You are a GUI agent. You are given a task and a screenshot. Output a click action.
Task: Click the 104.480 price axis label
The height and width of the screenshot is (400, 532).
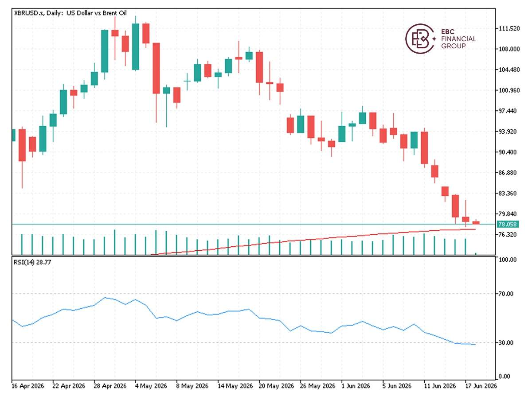(509, 70)
